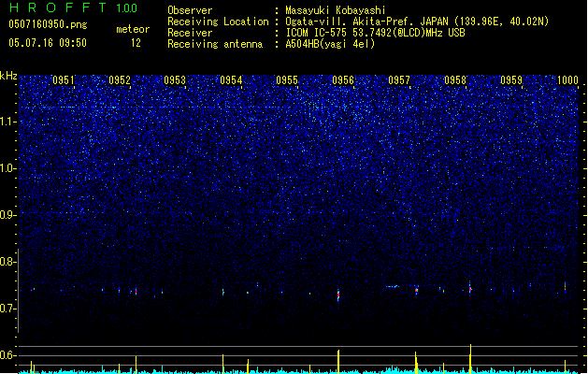Click the Receiving Location label
Screen dimensions: 588x374
(x=218, y=22)
